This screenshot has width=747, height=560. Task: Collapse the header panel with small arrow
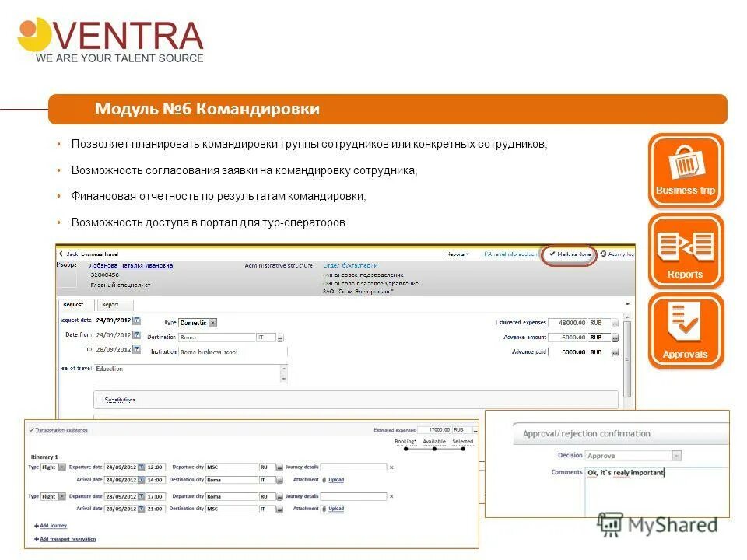(x=628, y=304)
